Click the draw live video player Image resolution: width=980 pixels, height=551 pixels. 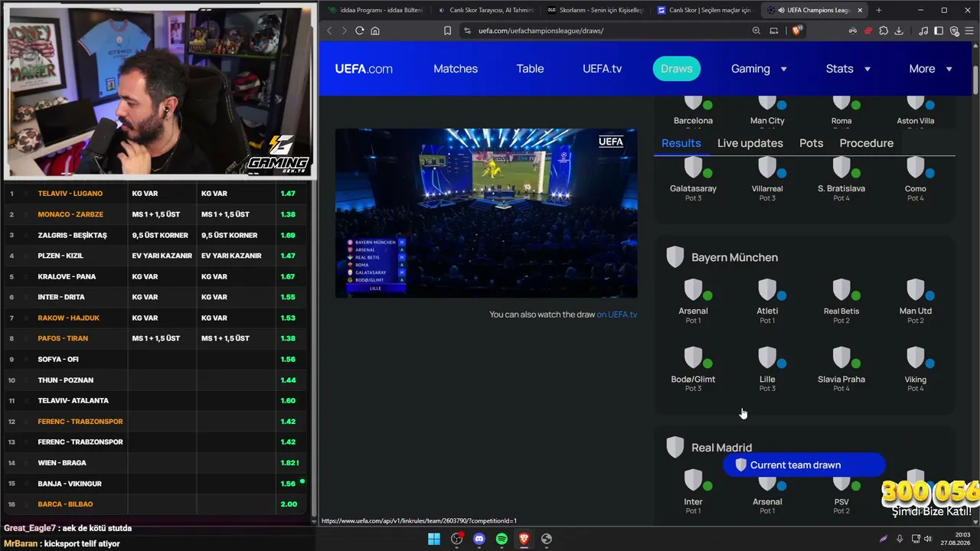tap(486, 213)
